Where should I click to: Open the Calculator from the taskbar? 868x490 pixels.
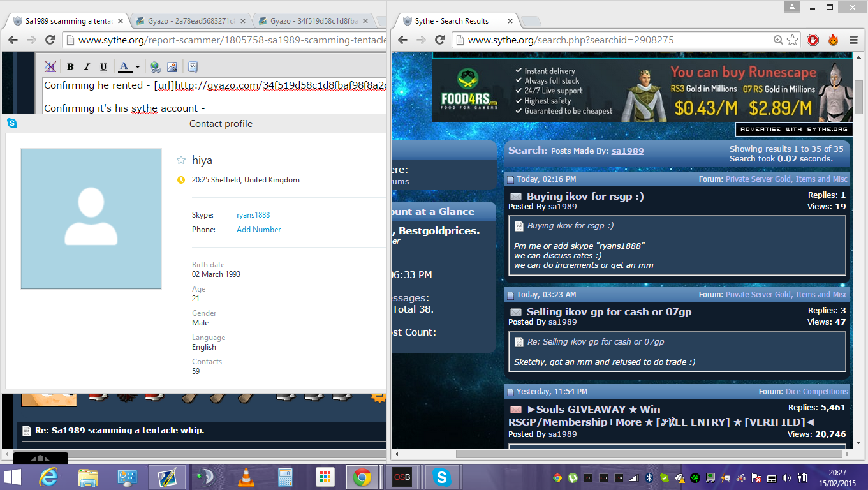click(x=285, y=477)
